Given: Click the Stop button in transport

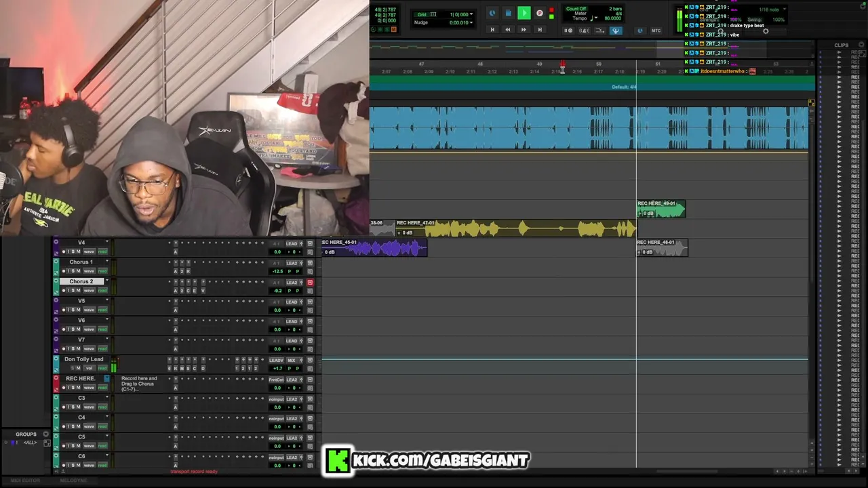Looking at the screenshot, I should tap(508, 13).
